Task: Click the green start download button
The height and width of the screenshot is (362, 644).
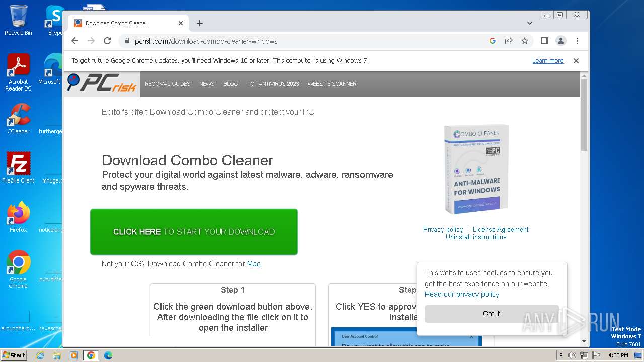Action: click(x=194, y=232)
